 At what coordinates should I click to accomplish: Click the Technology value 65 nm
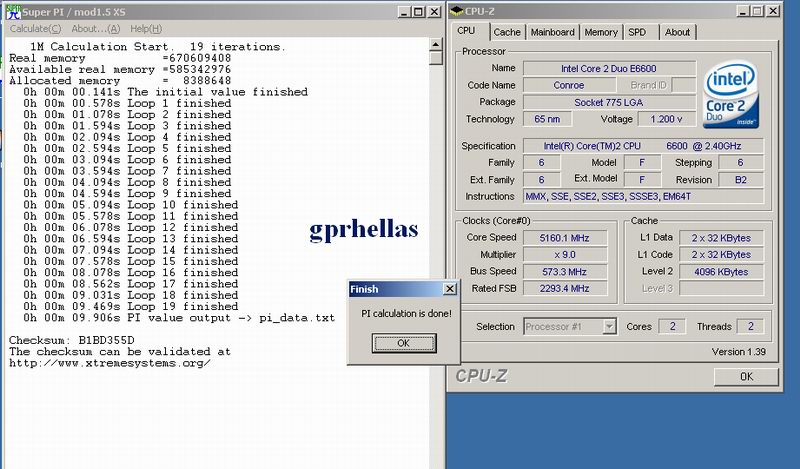pos(547,119)
